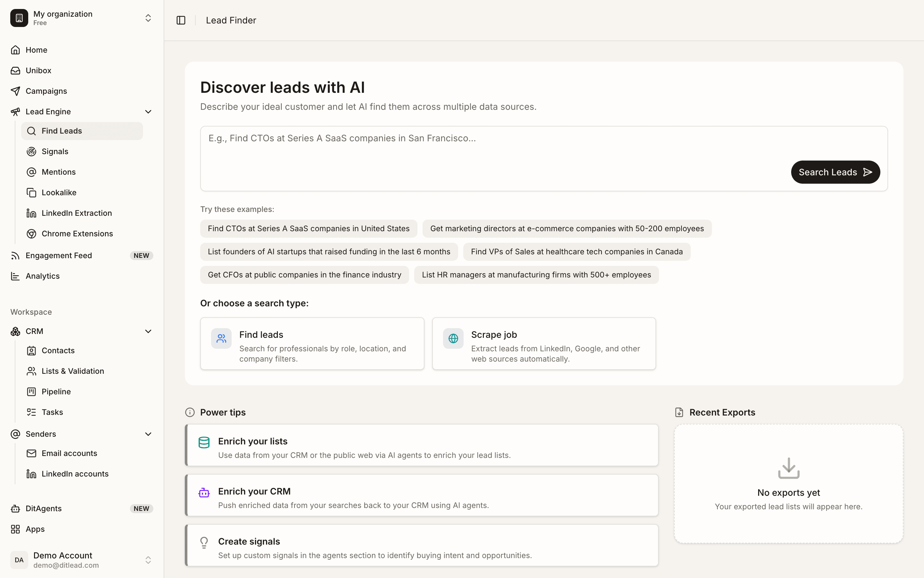This screenshot has width=924, height=578.
Task: Click the Analytics chart icon
Action: pos(15,276)
